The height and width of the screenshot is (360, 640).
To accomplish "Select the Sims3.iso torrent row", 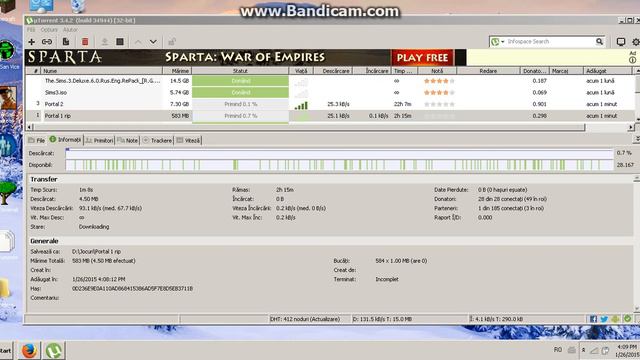I will (x=330, y=93).
